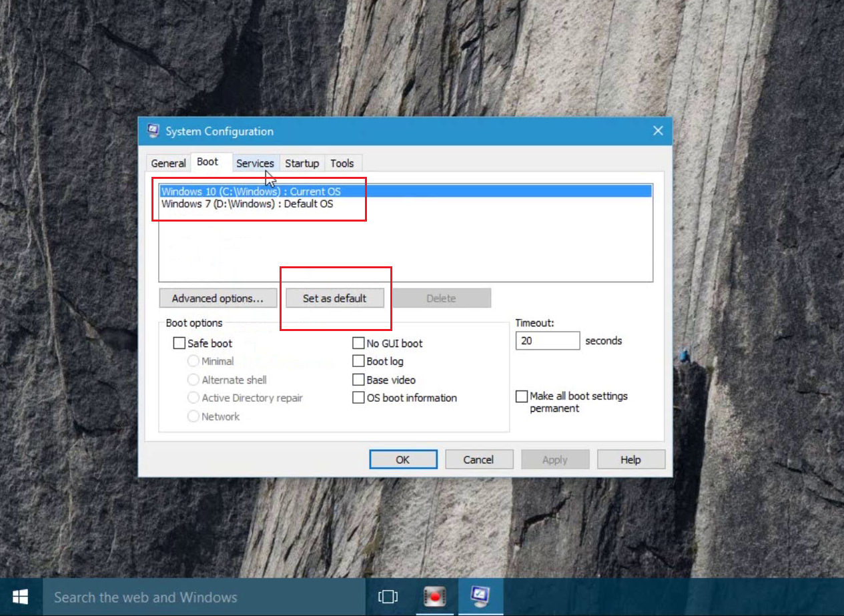
Task: Enable No GUI boot checkbox
Action: (358, 343)
